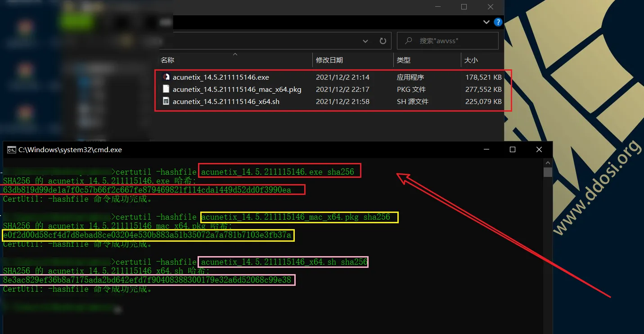Maximize the Explorer window
The image size is (644, 334).
coord(464,7)
